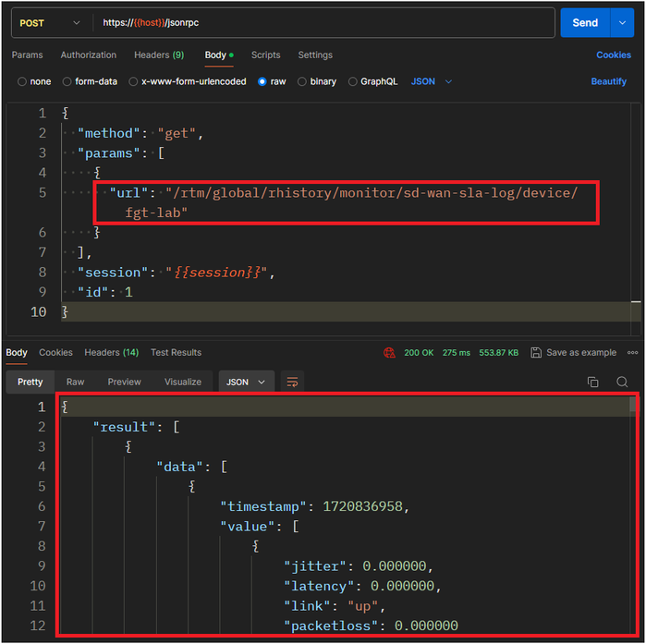Open the response options ellipsis menu

[633, 353]
